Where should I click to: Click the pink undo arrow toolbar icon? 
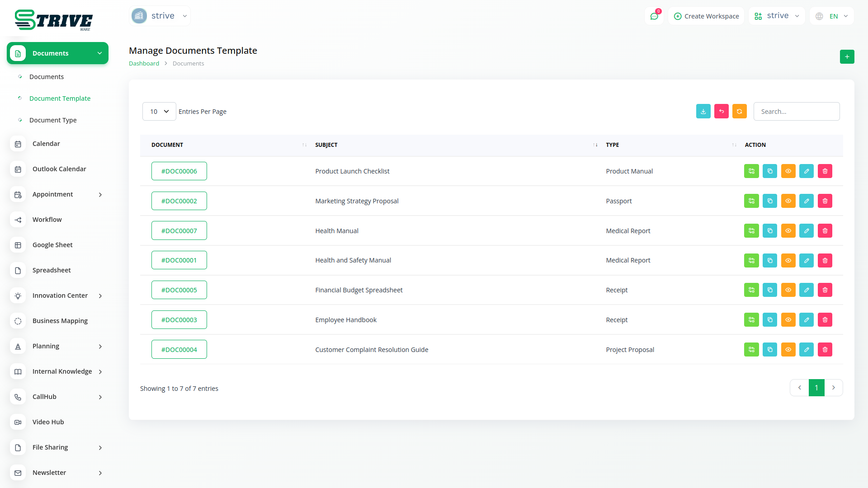721,111
